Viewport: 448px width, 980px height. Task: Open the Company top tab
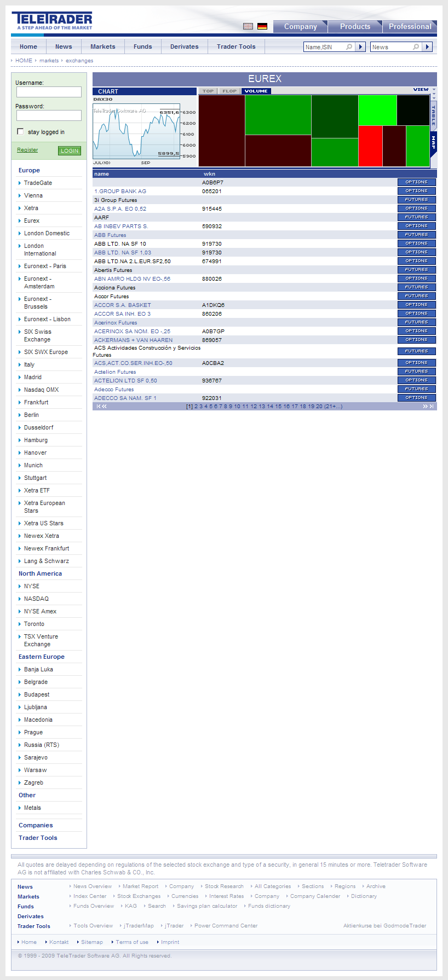tap(301, 26)
